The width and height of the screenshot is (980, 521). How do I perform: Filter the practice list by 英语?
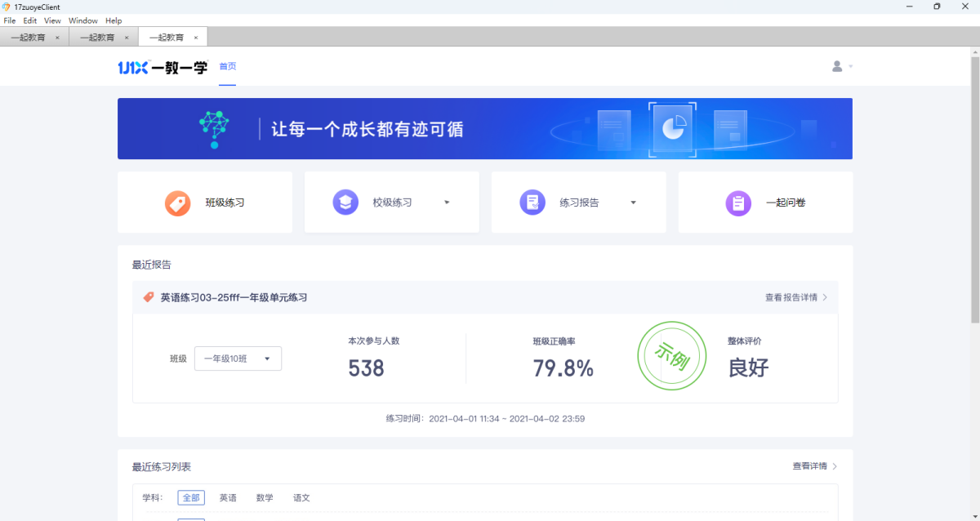[x=228, y=497]
